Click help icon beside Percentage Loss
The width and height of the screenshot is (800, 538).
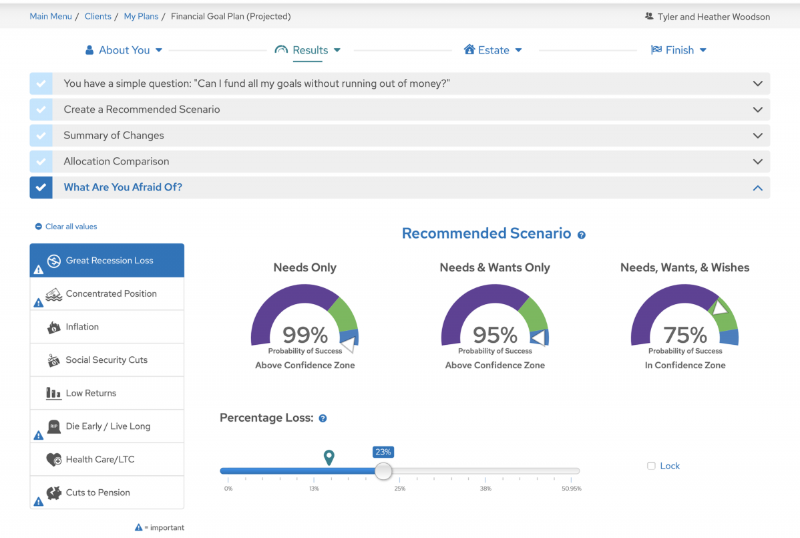pos(323,418)
